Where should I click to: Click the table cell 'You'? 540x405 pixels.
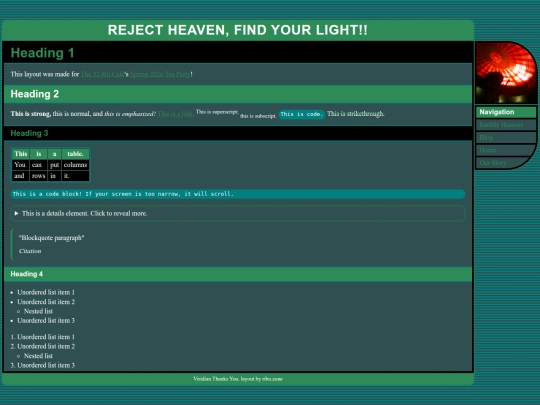tap(21, 165)
